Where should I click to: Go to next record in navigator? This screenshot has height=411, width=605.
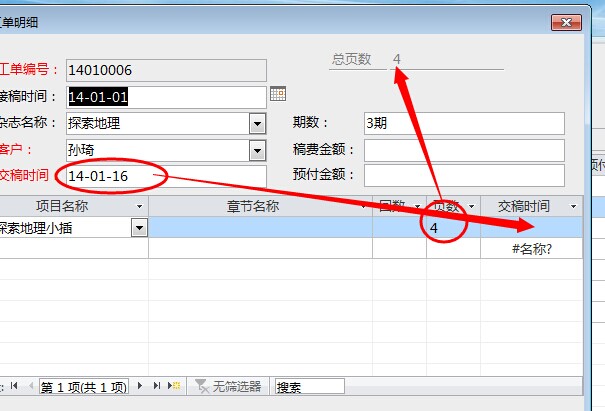pos(141,386)
